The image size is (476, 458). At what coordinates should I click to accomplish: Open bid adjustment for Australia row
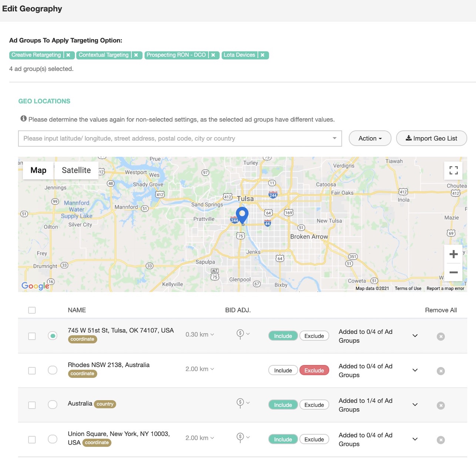pyautogui.click(x=243, y=403)
